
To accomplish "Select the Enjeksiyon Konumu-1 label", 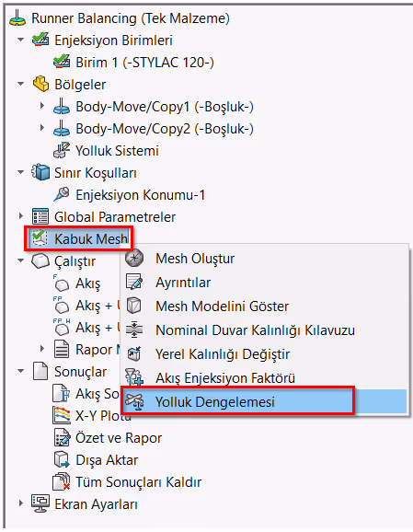I will (141, 195).
